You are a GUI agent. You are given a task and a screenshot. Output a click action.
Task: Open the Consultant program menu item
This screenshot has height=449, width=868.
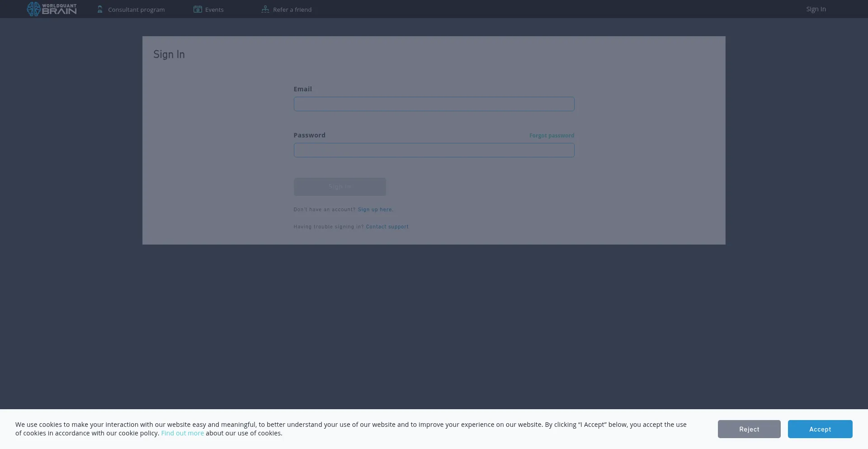(131, 9)
